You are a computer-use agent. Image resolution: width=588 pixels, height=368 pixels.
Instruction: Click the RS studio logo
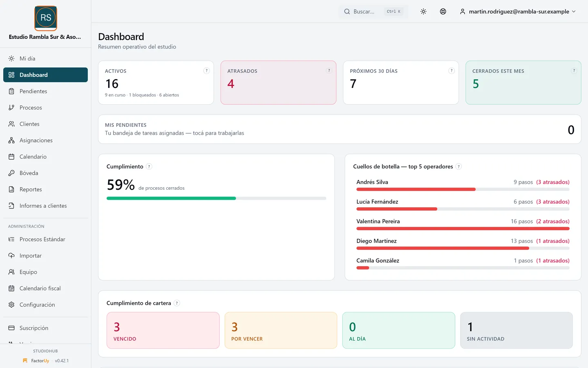46,18
